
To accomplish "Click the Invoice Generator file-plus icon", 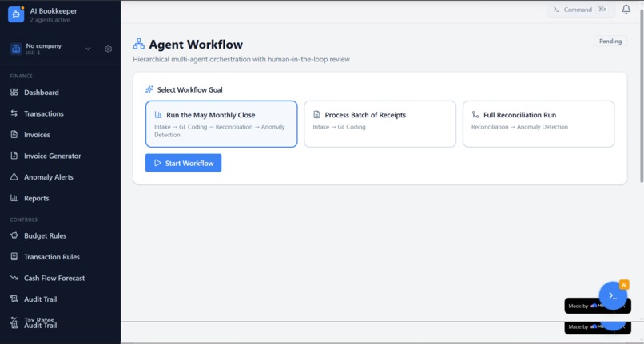I will pyautogui.click(x=14, y=155).
